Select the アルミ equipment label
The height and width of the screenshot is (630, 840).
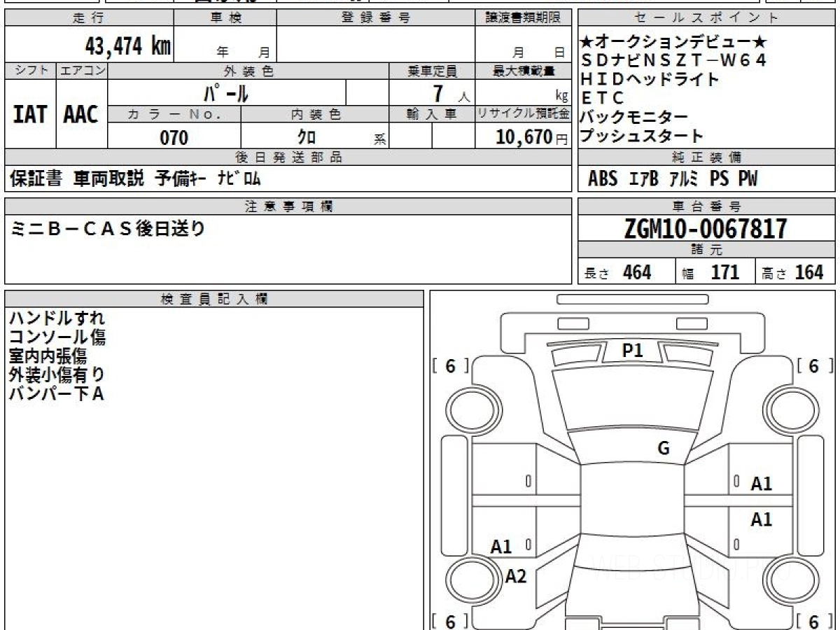[x=684, y=179]
